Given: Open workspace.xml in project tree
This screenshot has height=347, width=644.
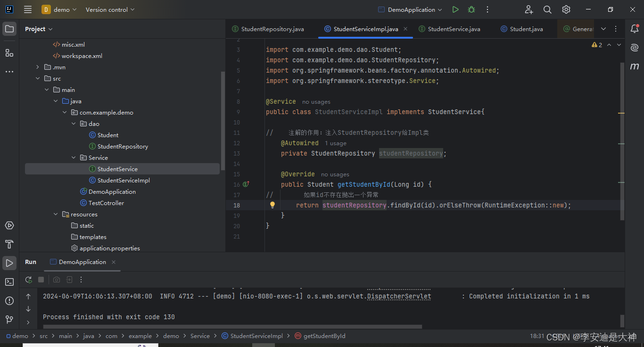Looking at the screenshot, I should pyautogui.click(x=77, y=56).
